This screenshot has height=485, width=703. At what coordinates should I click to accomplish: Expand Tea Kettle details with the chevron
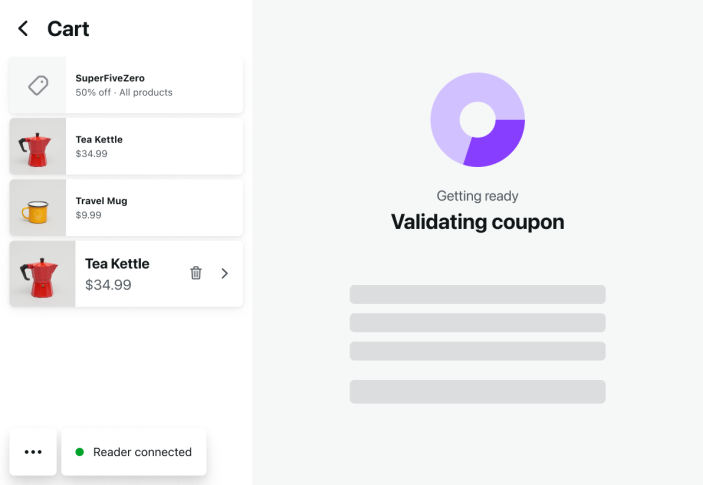coord(225,273)
